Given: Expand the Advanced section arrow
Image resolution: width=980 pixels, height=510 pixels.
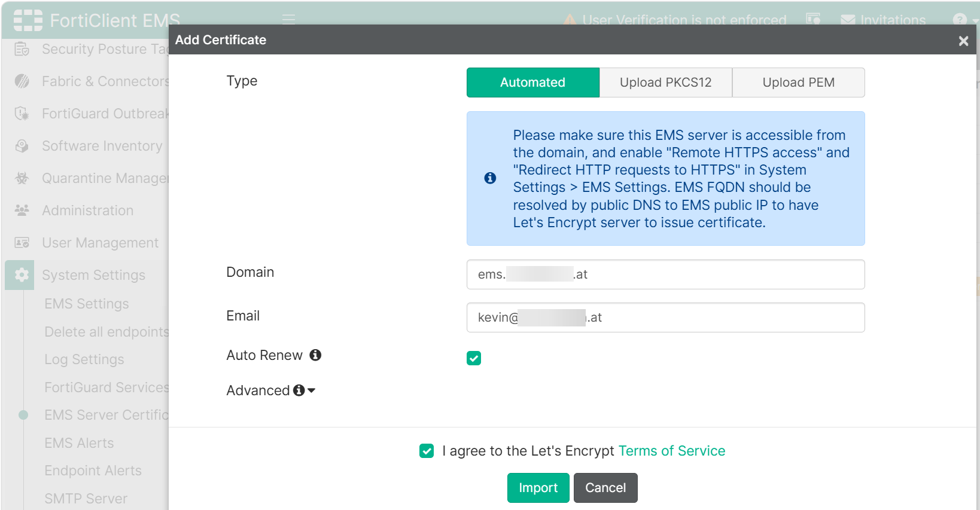Looking at the screenshot, I should tap(312, 390).
